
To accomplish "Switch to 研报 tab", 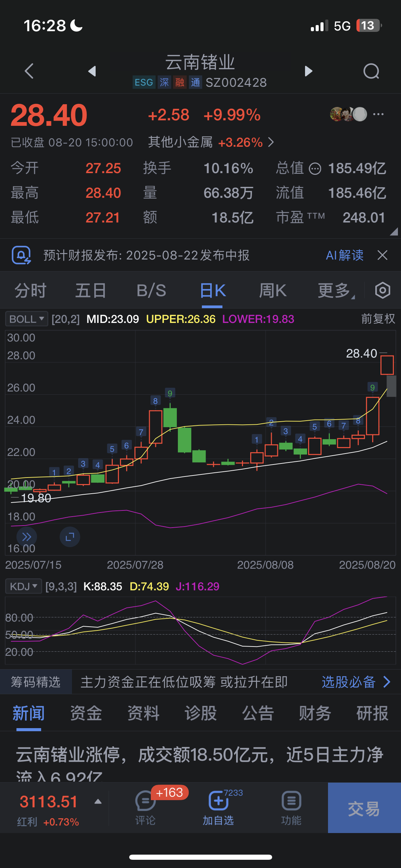I will 372,713.
